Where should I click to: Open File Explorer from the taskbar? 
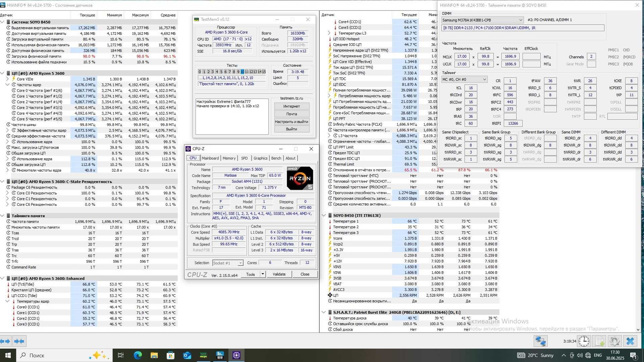[154, 355]
